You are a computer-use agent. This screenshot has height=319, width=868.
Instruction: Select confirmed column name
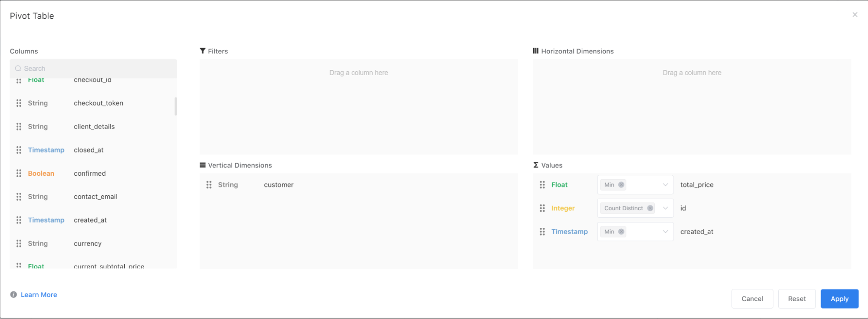90,174
